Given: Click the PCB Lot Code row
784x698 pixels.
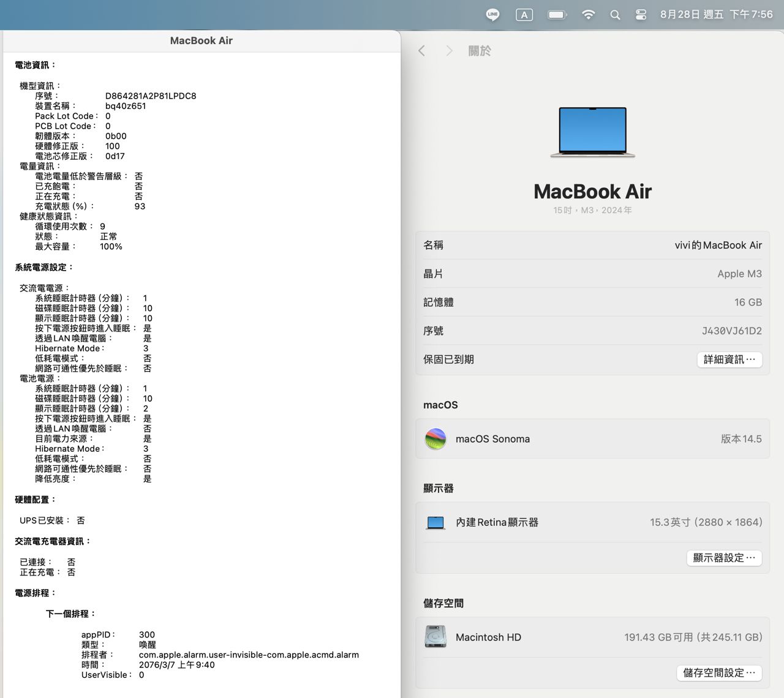Looking at the screenshot, I should pyautogui.click(x=73, y=126).
